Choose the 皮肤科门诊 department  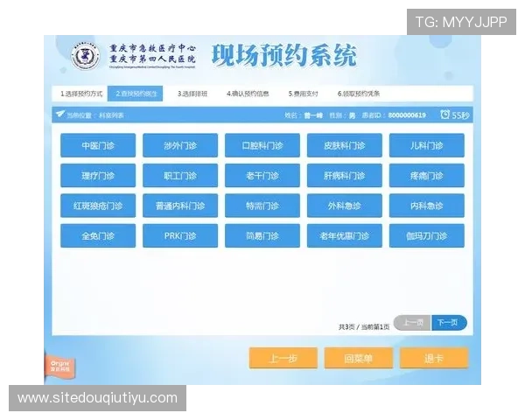(345, 145)
